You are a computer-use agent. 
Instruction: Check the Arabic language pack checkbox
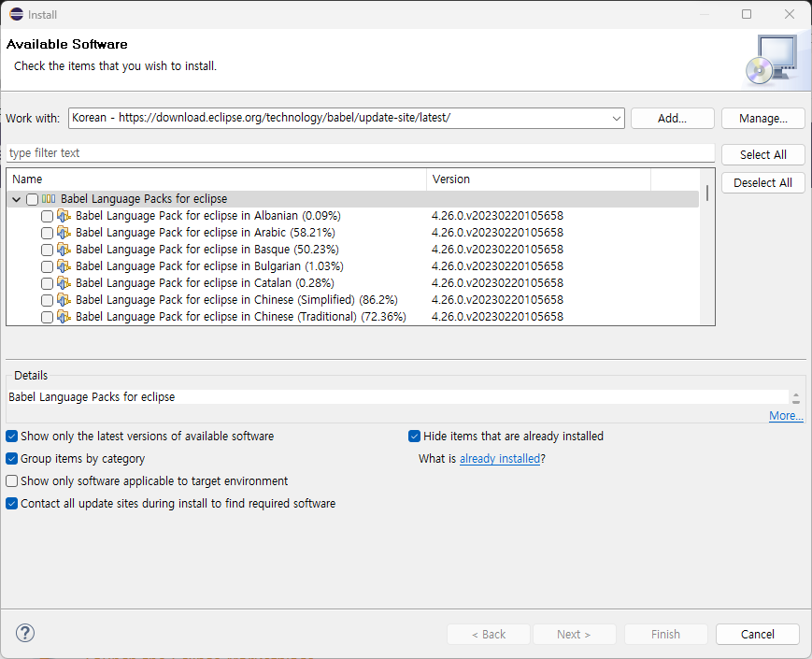point(47,233)
